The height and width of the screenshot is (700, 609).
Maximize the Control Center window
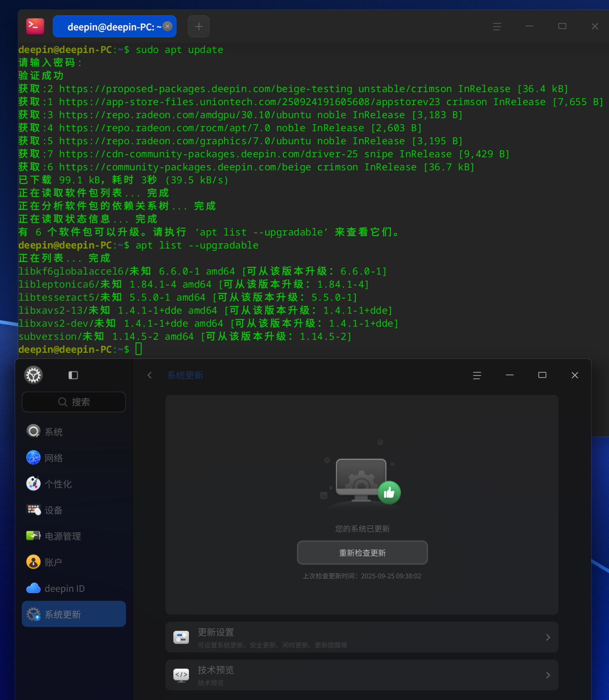tap(542, 375)
